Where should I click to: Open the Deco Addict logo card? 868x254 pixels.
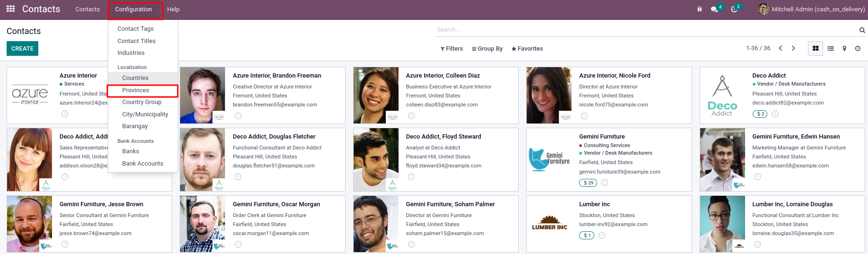click(x=722, y=95)
